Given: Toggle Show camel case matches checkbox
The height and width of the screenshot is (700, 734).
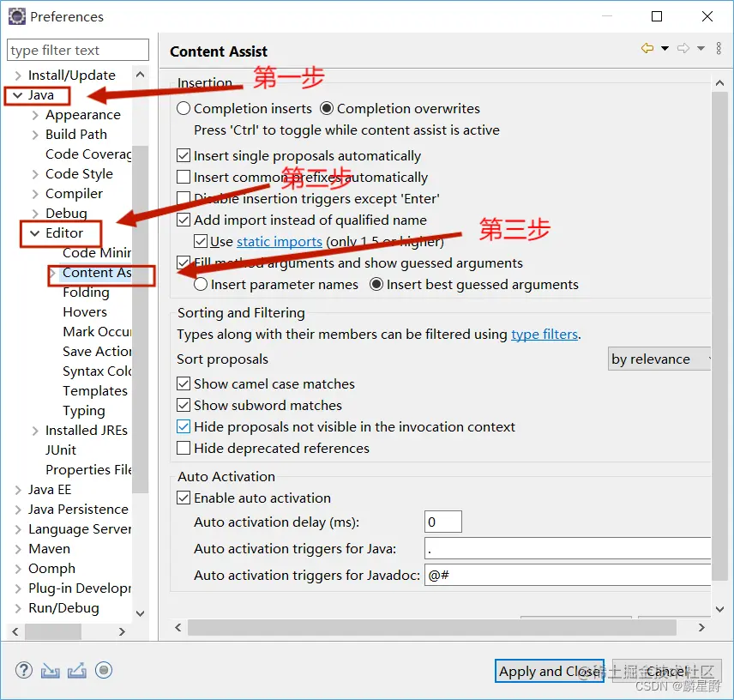Looking at the screenshot, I should tap(183, 384).
